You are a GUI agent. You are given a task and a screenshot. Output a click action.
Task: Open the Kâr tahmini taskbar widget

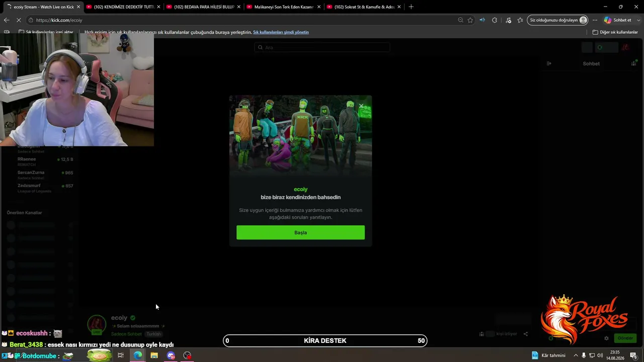click(549, 355)
